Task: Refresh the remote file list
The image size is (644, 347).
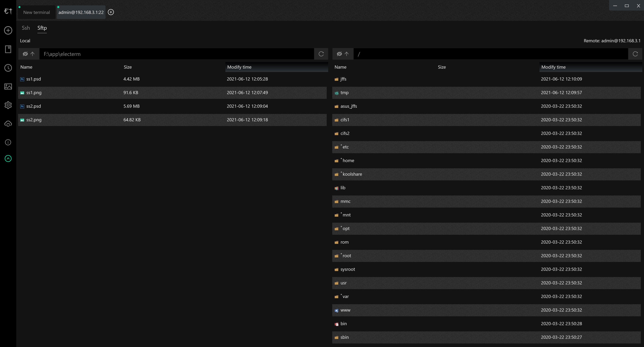Action: (x=635, y=54)
